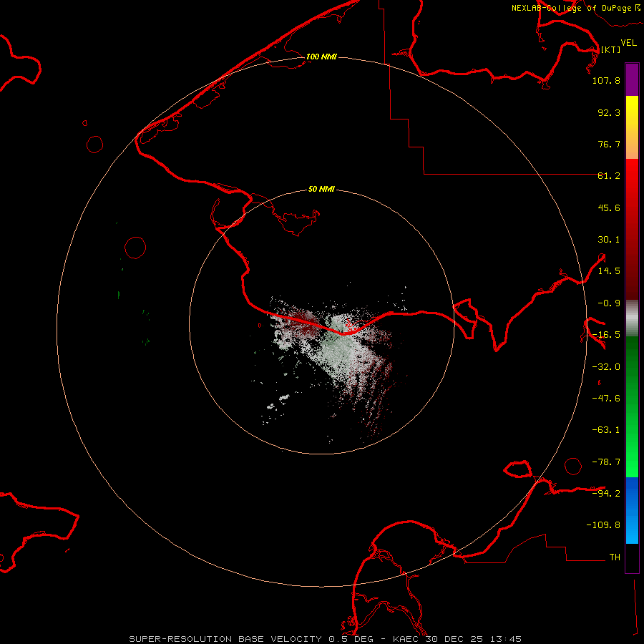Click the -47.6 legend value
The image size is (644, 644).
606,399
